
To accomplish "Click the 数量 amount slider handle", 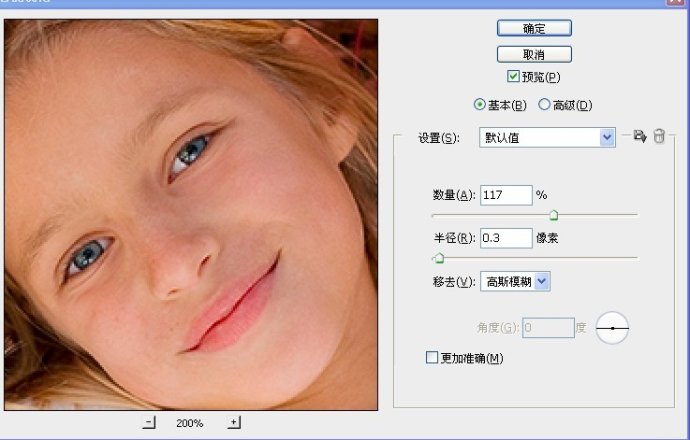I will (x=554, y=215).
